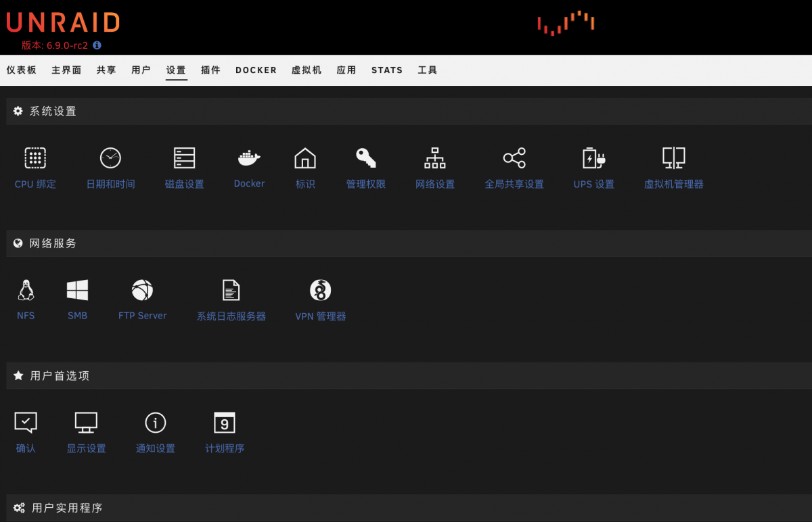Open the 虚拟机管理器 monitors icon
812x522 pixels.
[x=674, y=158]
